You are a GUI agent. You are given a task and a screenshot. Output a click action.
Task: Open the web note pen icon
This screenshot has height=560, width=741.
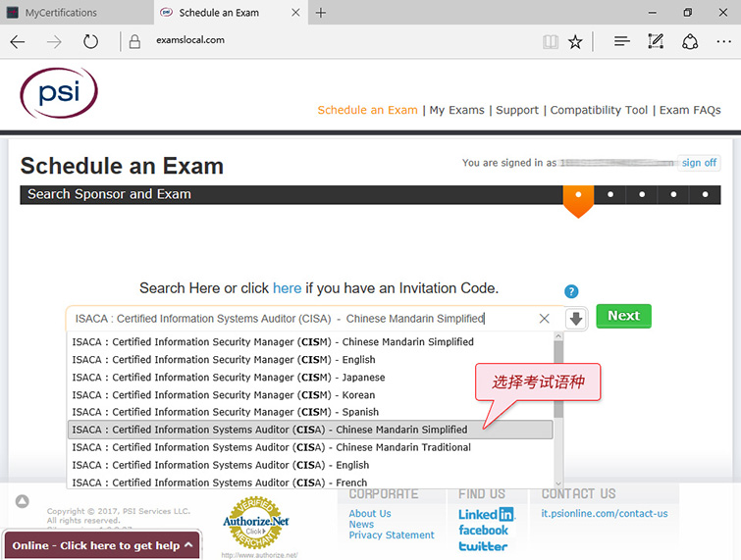(x=656, y=41)
